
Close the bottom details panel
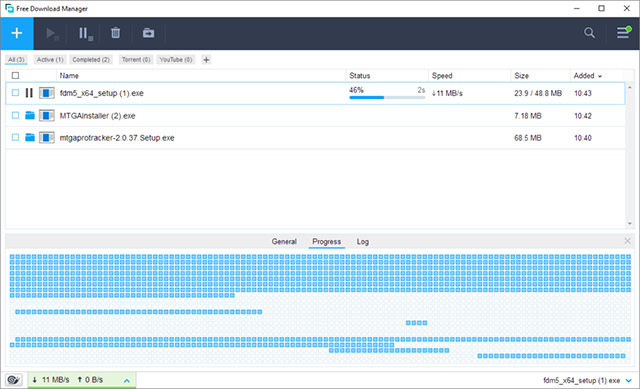(627, 241)
